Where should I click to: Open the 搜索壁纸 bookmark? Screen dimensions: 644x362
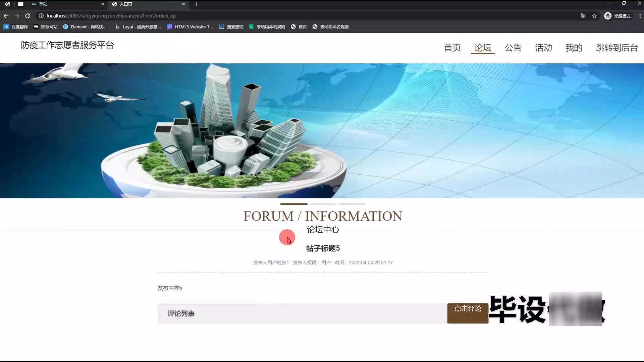pyautogui.click(x=231, y=27)
